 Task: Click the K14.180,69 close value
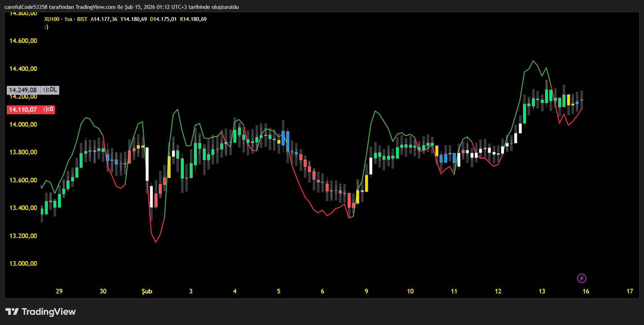pyautogui.click(x=193, y=19)
